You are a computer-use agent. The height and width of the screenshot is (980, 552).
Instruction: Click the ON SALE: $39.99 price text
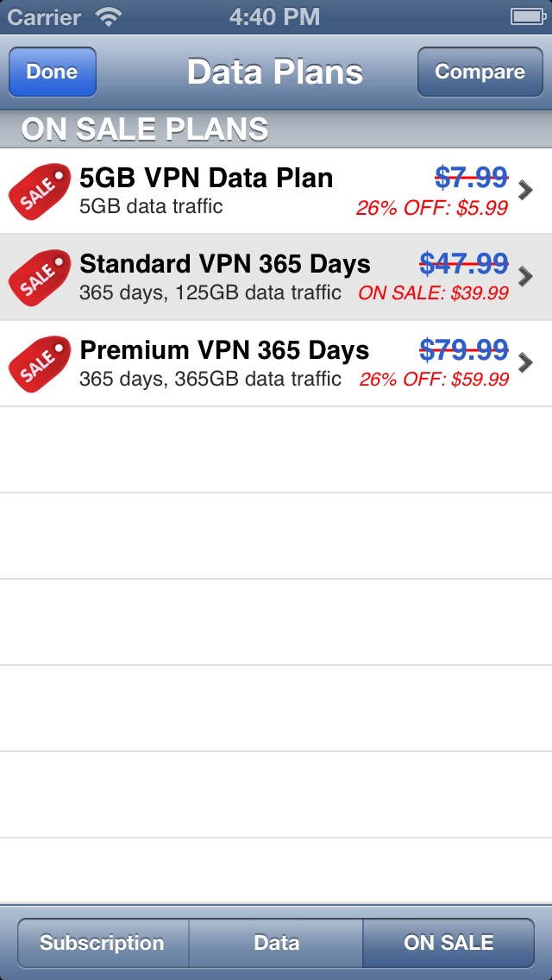tap(434, 293)
